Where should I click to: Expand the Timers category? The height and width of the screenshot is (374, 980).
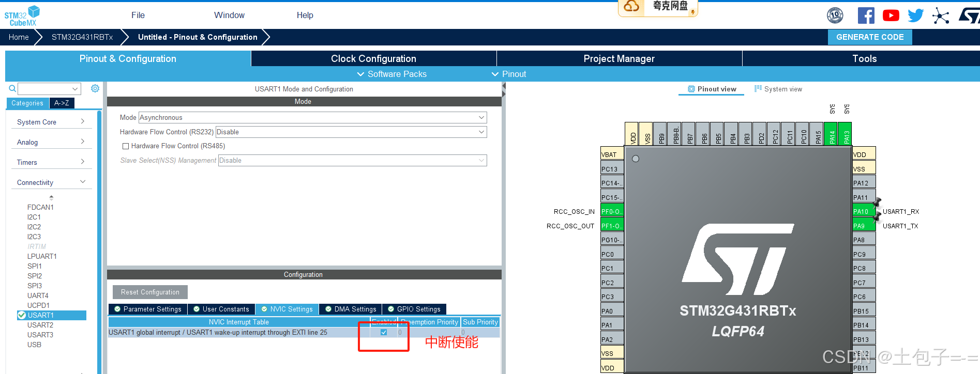point(51,162)
